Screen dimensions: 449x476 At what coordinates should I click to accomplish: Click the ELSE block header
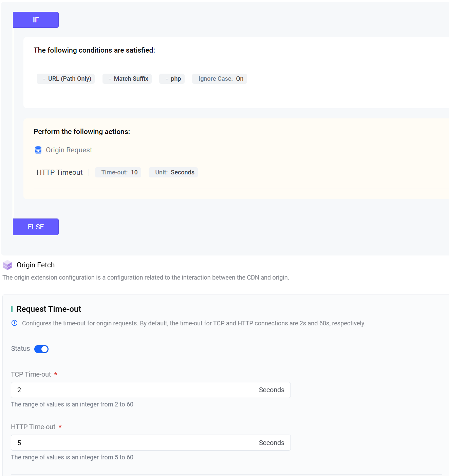tap(36, 227)
